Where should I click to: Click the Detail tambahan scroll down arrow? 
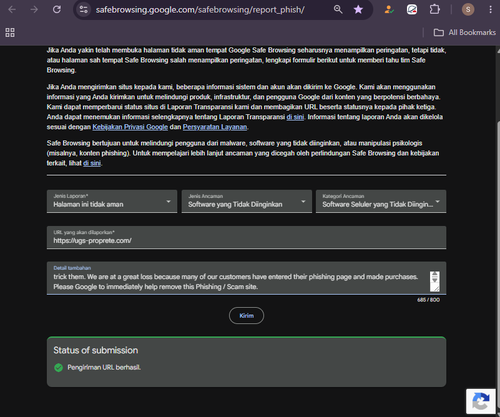pyautogui.click(x=435, y=281)
